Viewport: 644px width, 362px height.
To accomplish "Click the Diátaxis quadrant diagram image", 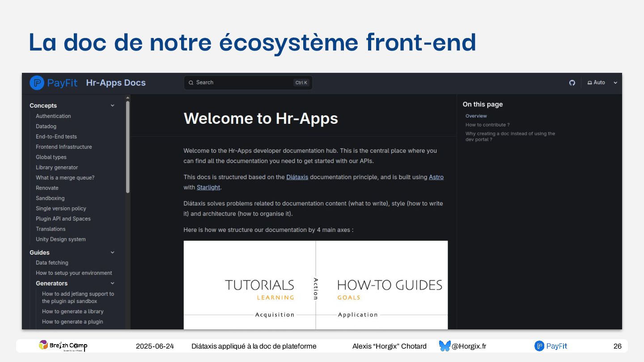I will point(315,285).
